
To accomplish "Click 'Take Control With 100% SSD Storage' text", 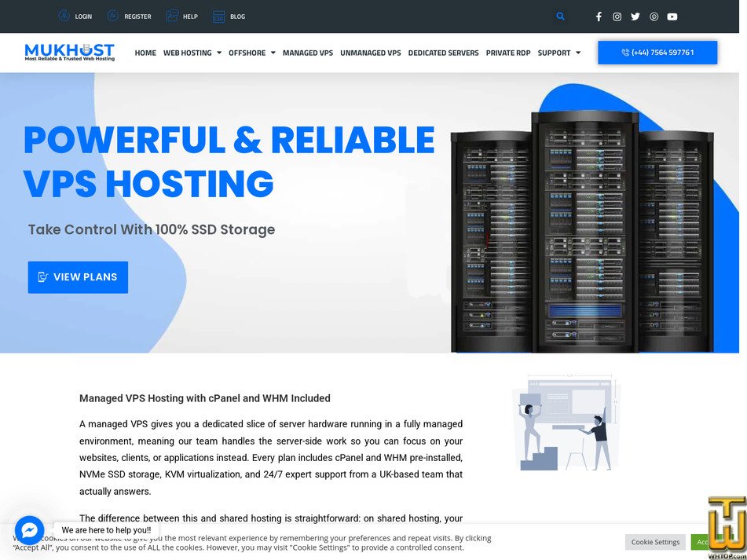I will [x=152, y=229].
